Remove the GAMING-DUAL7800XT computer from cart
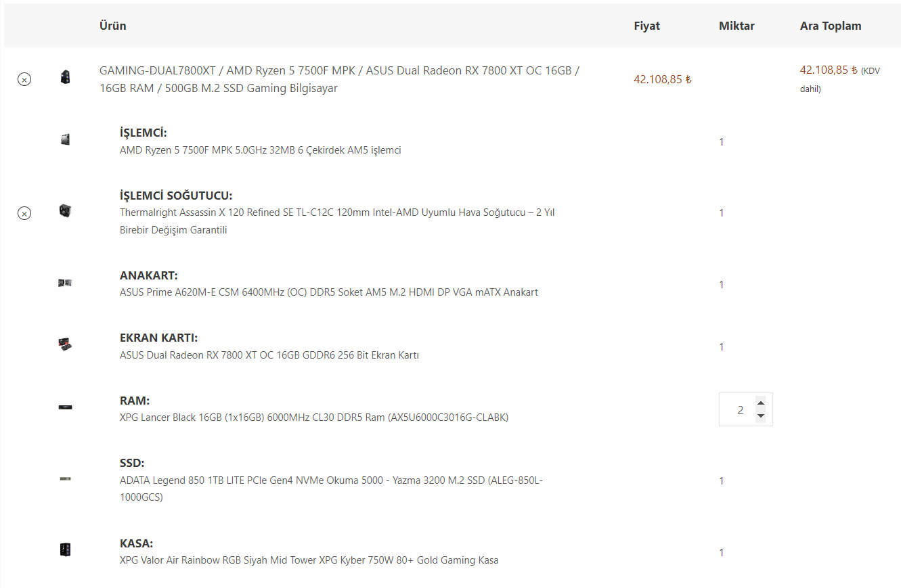 coord(24,80)
